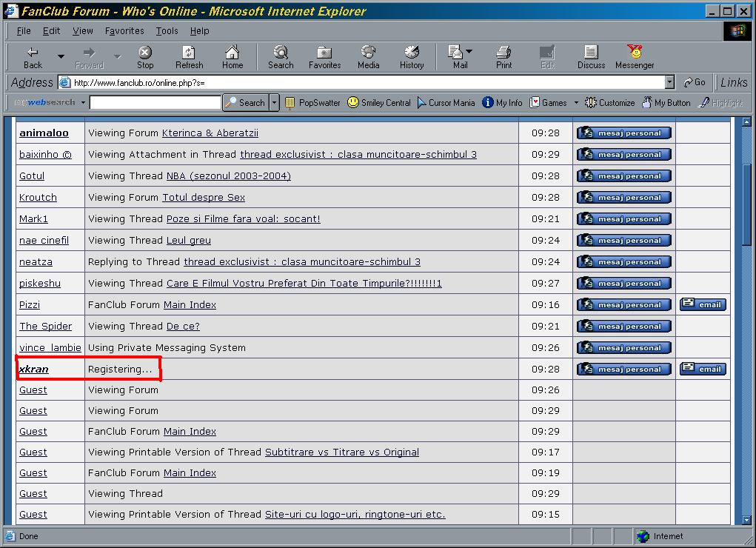Open the Favorites toolbar icon
Screen dimensions: 756x548
(324, 53)
